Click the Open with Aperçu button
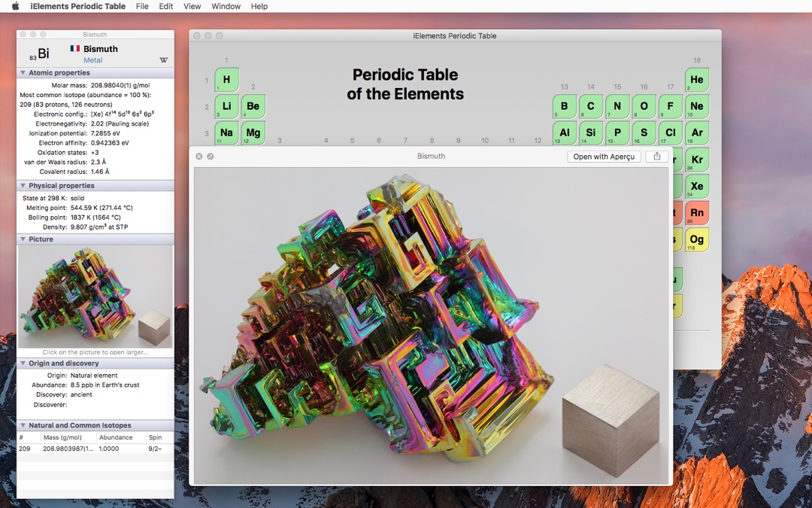 pyautogui.click(x=604, y=157)
